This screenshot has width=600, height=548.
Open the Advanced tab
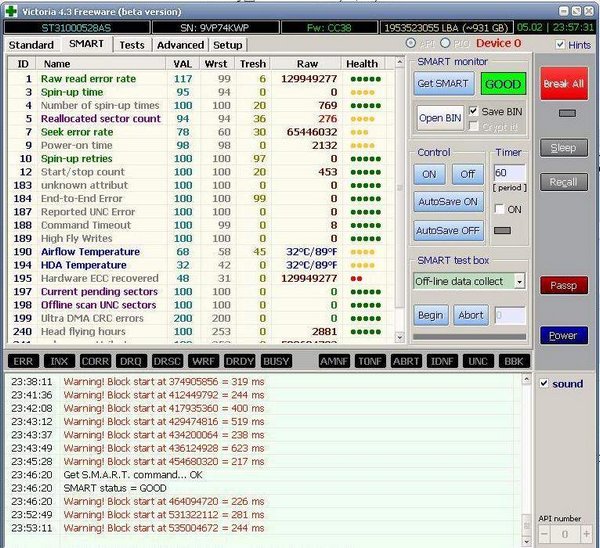tap(180, 45)
